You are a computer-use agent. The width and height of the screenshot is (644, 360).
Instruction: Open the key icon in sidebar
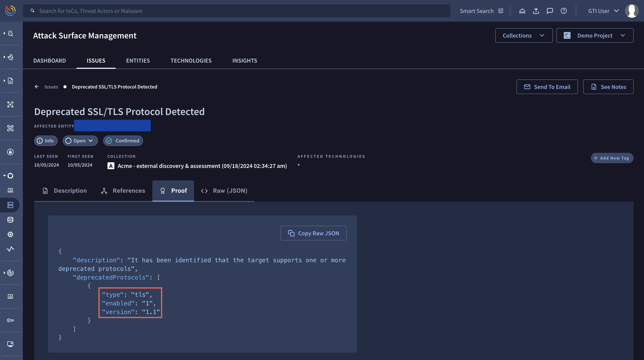coord(10,320)
